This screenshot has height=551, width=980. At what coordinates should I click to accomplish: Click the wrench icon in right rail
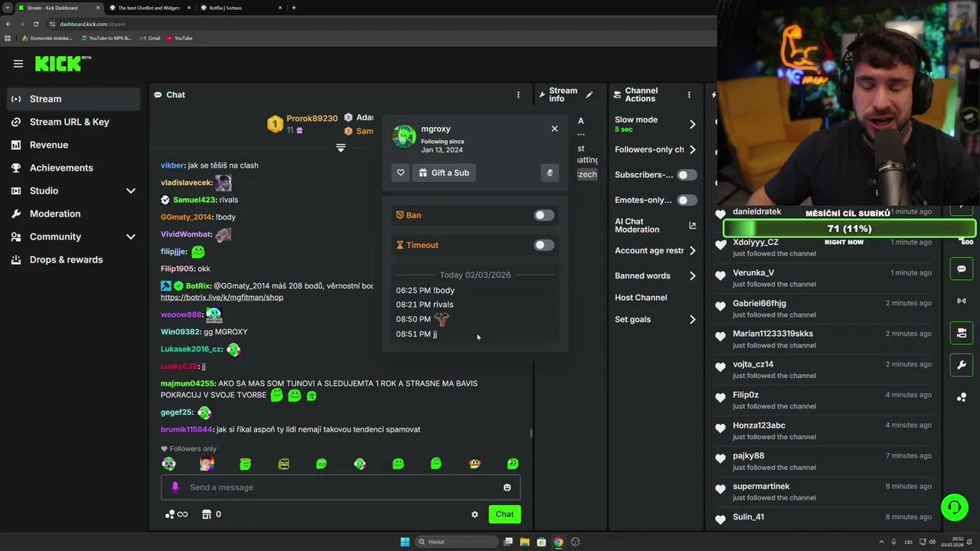click(962, 365)
